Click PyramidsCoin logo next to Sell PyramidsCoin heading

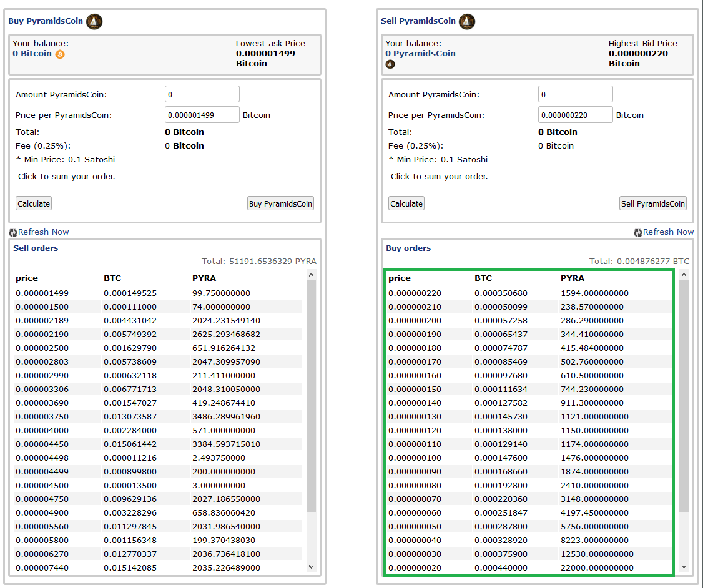point(467,21)
